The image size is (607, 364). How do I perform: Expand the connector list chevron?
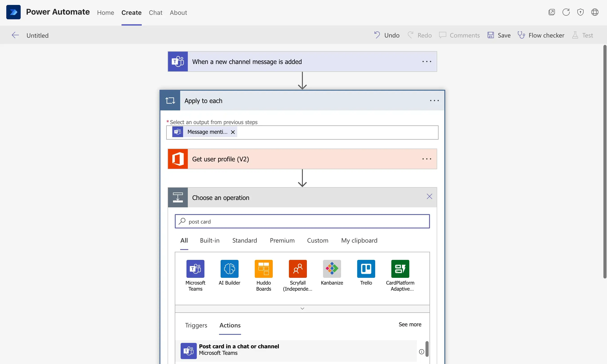tap(302, 308)
